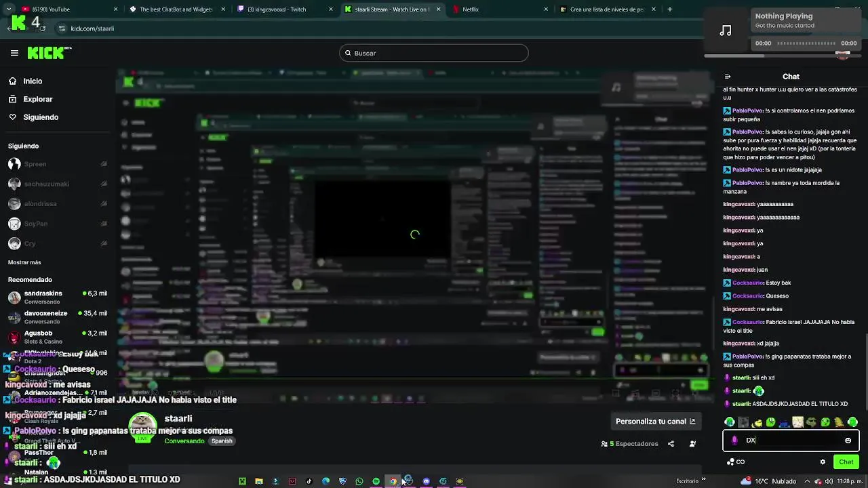Screen dimensions: 868x488
Task: Collapse the chat panel icon
Action: [x=728, y=77]
